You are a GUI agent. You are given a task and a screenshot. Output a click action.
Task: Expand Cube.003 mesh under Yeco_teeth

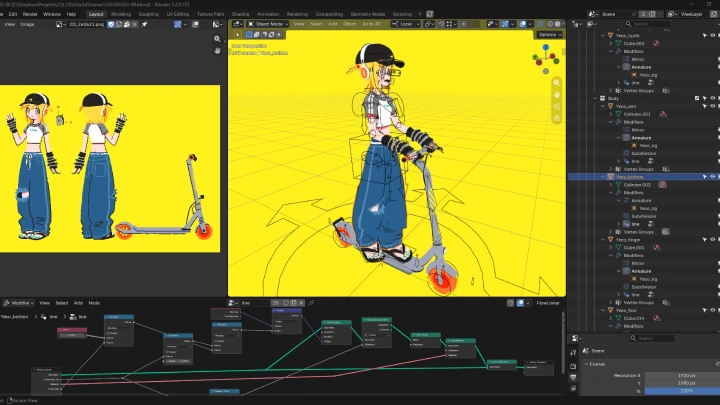[x=611, y=44]
